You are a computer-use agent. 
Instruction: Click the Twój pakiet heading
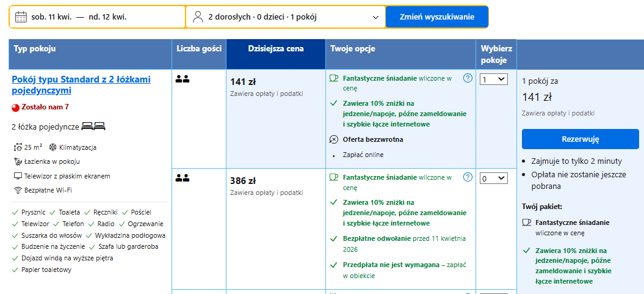tap(542, 207)
